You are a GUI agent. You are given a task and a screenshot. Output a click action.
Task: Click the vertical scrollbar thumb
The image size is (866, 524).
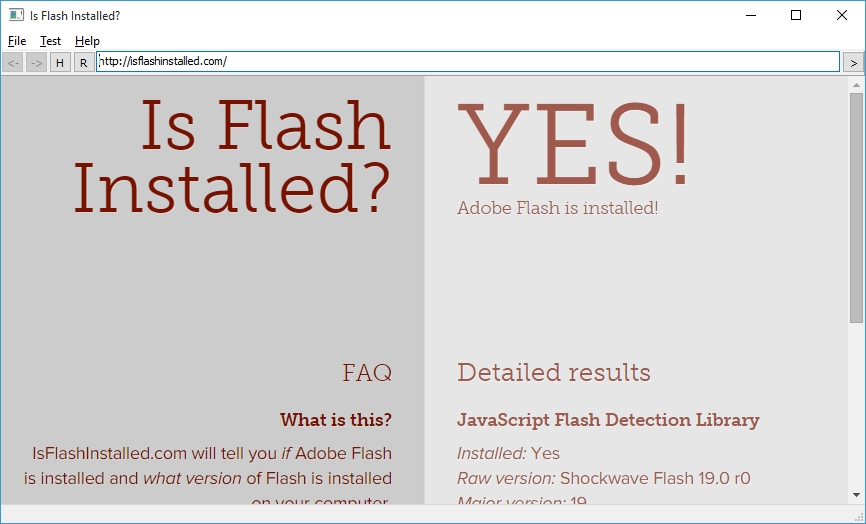click(x=856, y=208)
